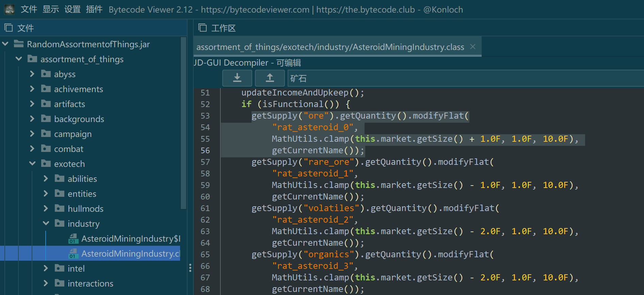Expand the interactions folder
The image size is (644, 295).
click(46, 283)
